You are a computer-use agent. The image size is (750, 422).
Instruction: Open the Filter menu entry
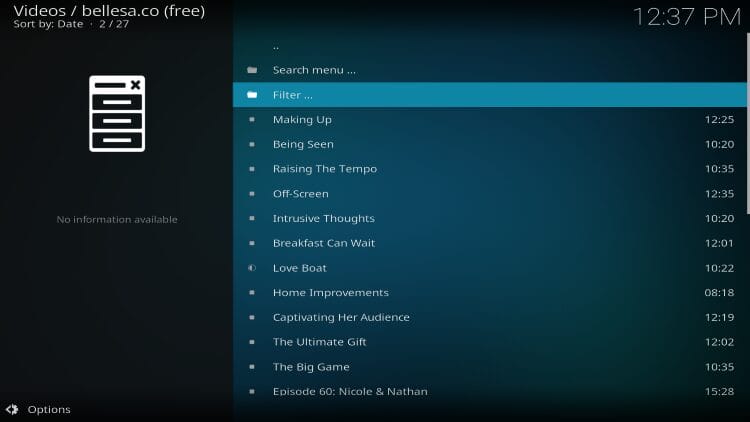[x=293, y=95]
